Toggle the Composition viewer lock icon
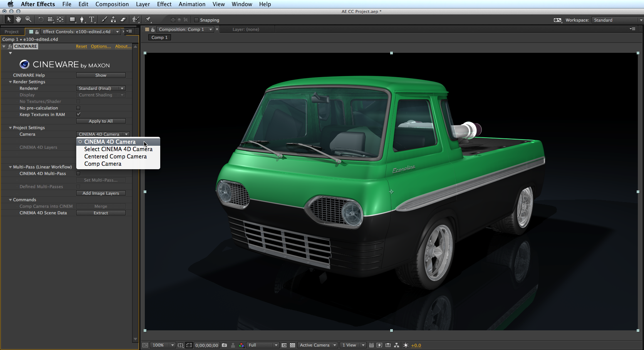 click(153, 29)
